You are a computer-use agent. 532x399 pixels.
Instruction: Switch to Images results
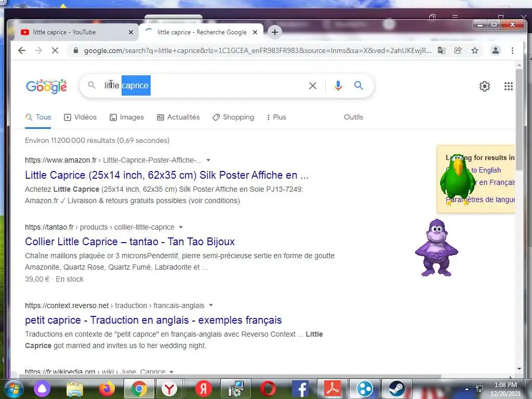click(127, 117)
